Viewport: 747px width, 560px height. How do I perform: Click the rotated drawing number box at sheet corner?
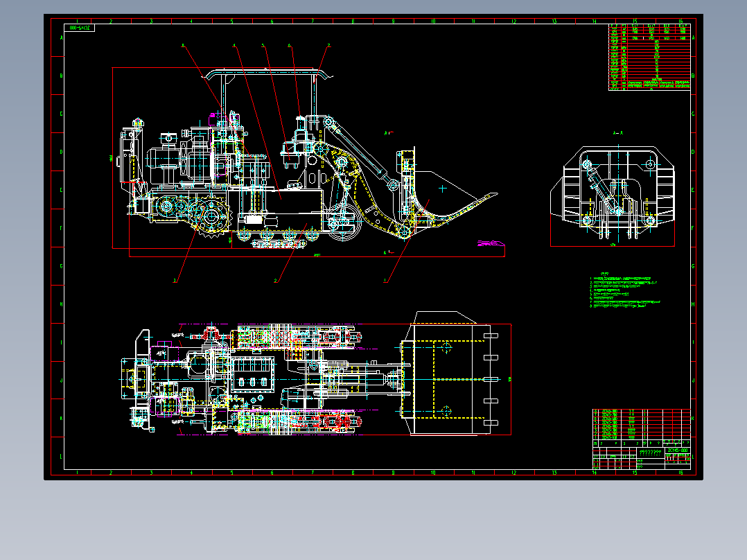click(x=80, y=28)
